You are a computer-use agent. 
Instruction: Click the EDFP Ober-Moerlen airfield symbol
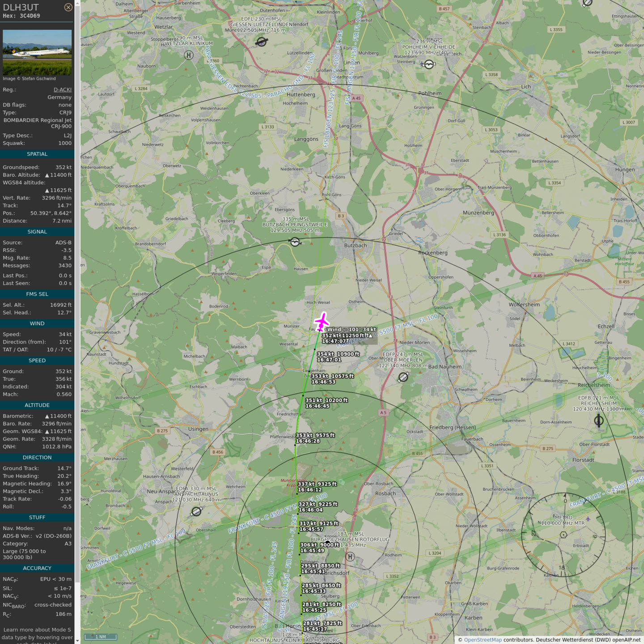coord(403,377)
